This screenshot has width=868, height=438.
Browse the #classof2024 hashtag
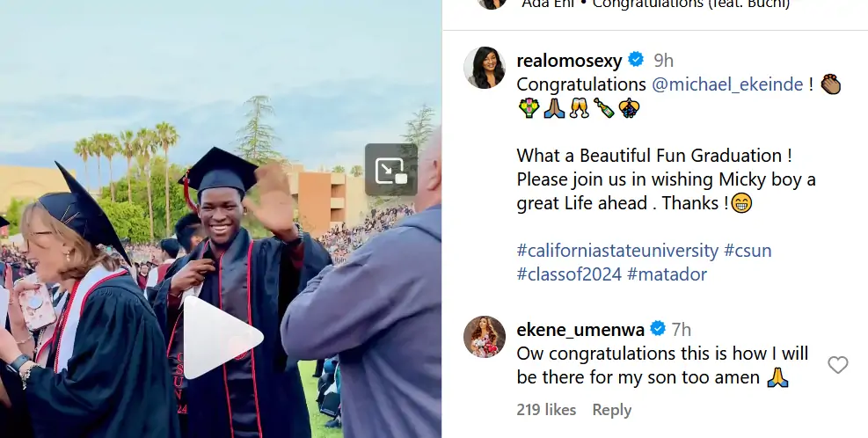[x=567, y=274]
